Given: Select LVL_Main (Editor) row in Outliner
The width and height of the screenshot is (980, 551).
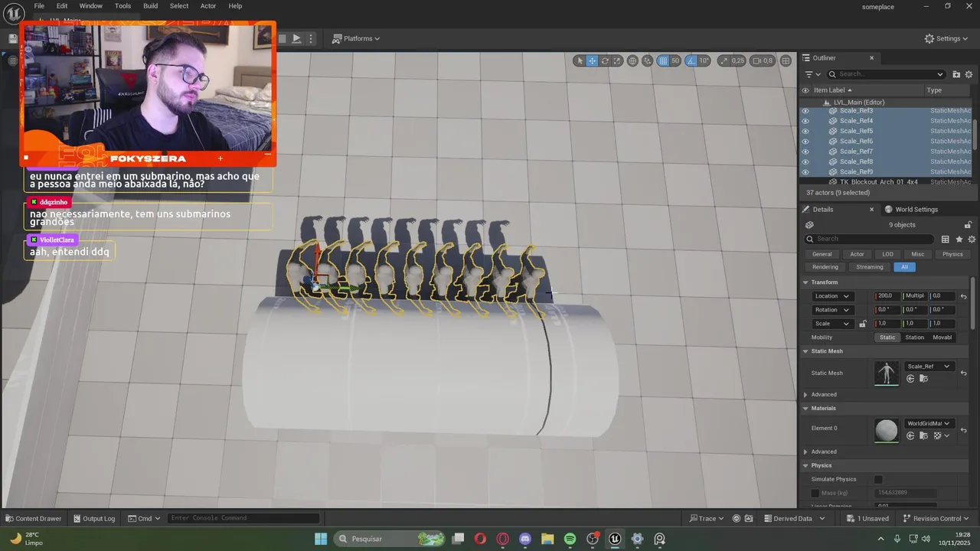Looking at the screenshot, I should click(x=859, y=103).
